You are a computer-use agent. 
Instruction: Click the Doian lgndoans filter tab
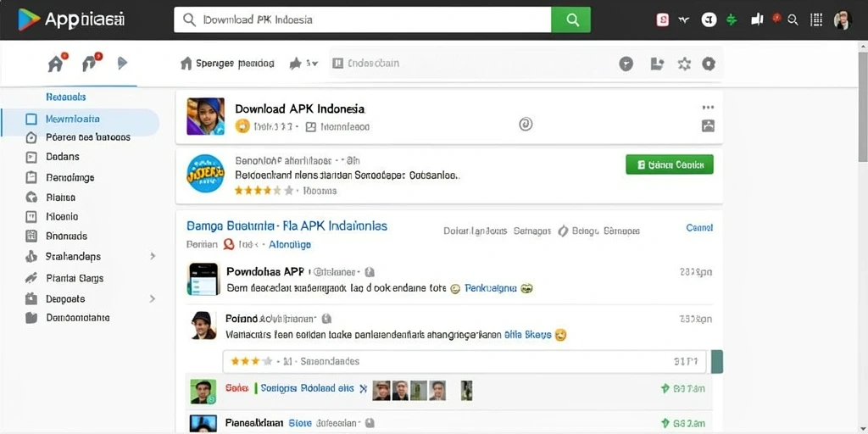coord(475,231)
